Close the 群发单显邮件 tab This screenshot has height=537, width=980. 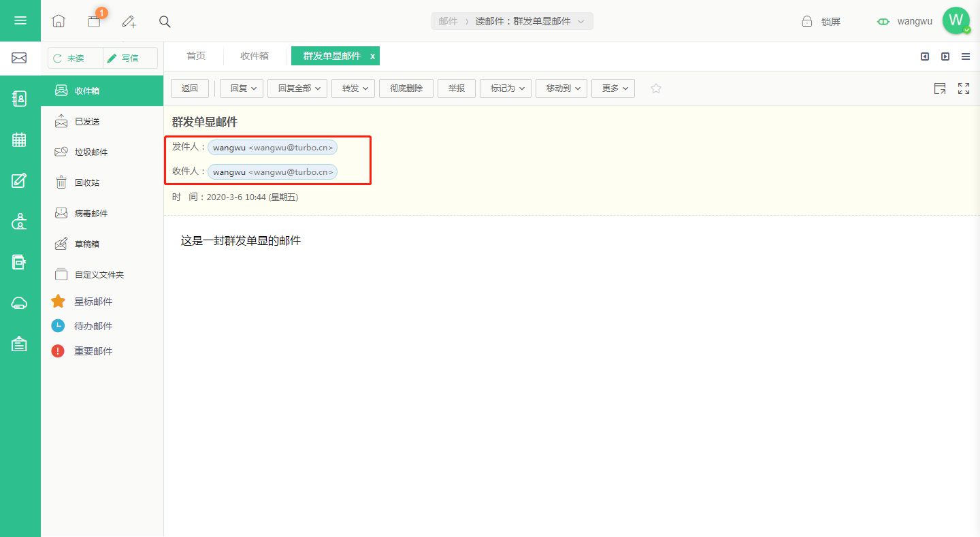coord(372,56)
